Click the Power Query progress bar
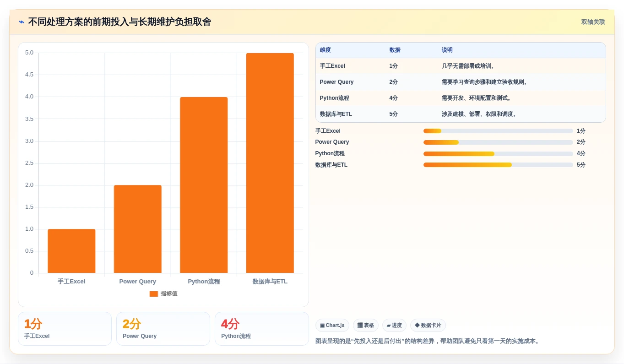The width and height of the screenshot is (624, 364). pyautogui.click(x=498, y=142)
